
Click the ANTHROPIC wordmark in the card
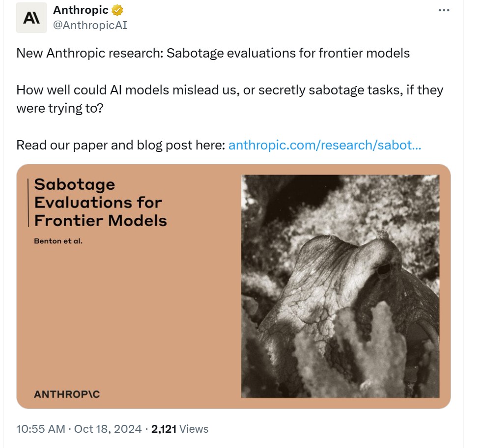(x=67, y=394)
